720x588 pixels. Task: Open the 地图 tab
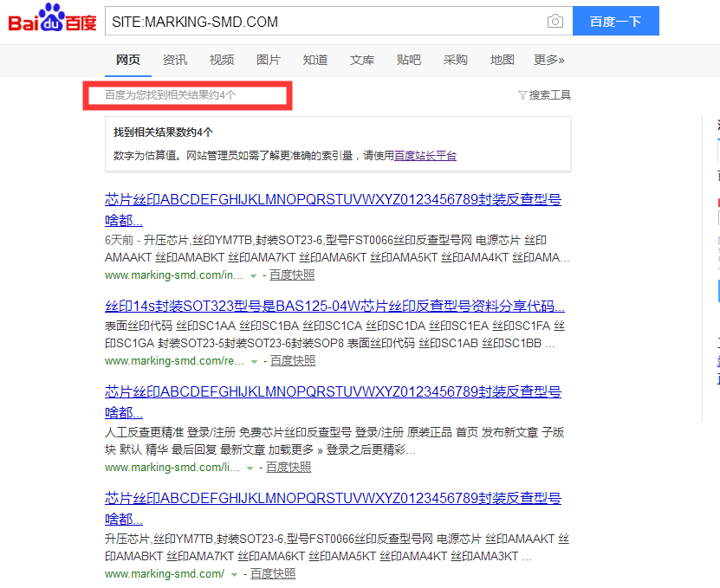pyautogui.click(x=503, y=60)
